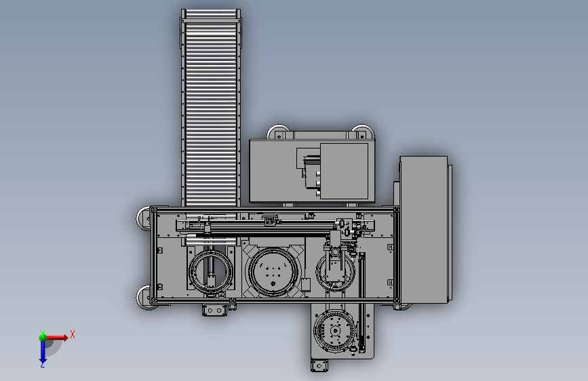Select the upper left caster wheel of main frame
This screenshot has height=381, width=588.
143,218
